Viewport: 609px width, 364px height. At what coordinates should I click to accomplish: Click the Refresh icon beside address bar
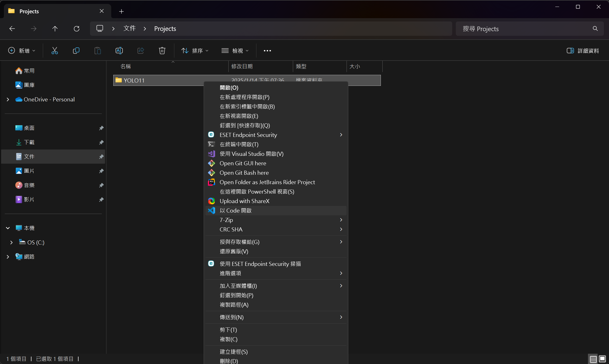click(76, 29)
